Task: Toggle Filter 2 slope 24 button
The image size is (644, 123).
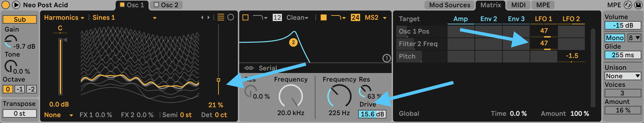Action: (355, 17)
